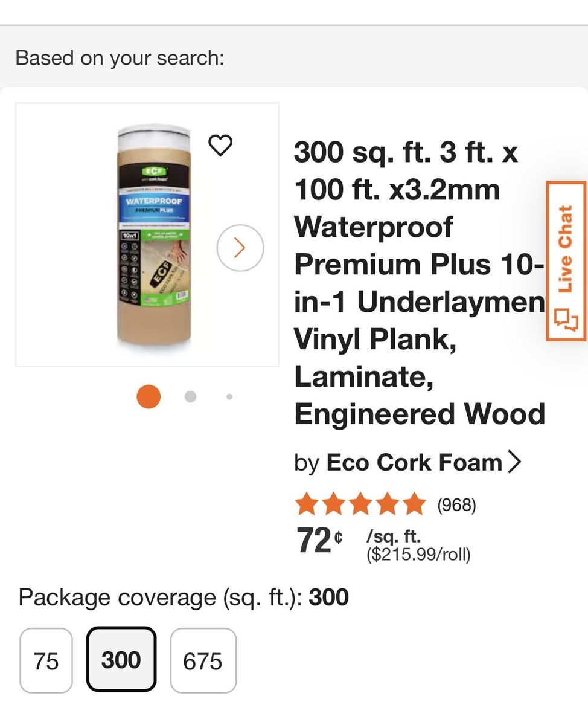Jump to the third small carousel dot
This screenshot has width=588, height=725.
(229, 397)
